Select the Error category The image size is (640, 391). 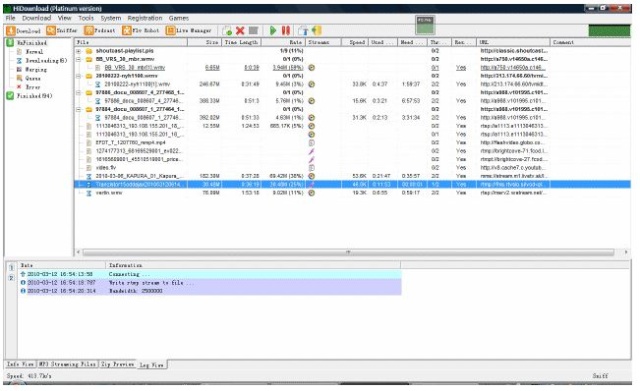tap(28, 87)
